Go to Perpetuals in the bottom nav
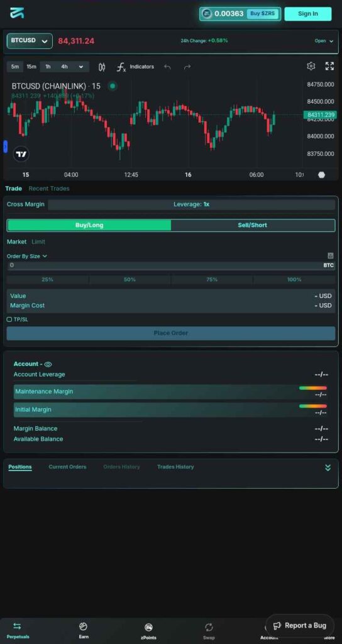Image resolution: width=342 pixels, height=644 pixels. click(x=18, y=630)
